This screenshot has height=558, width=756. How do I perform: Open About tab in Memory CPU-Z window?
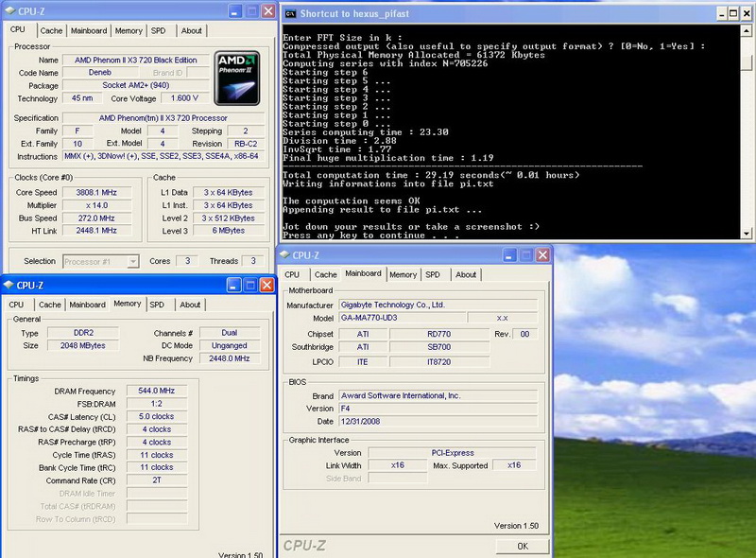(x=190, y=305)
